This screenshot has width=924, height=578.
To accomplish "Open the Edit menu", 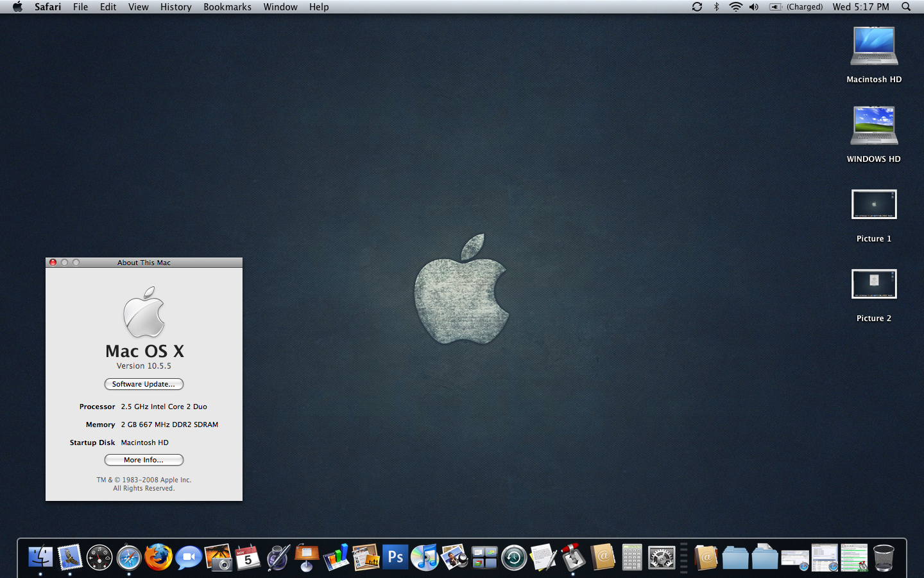I will pyautogui.click(x=108, y=7).
